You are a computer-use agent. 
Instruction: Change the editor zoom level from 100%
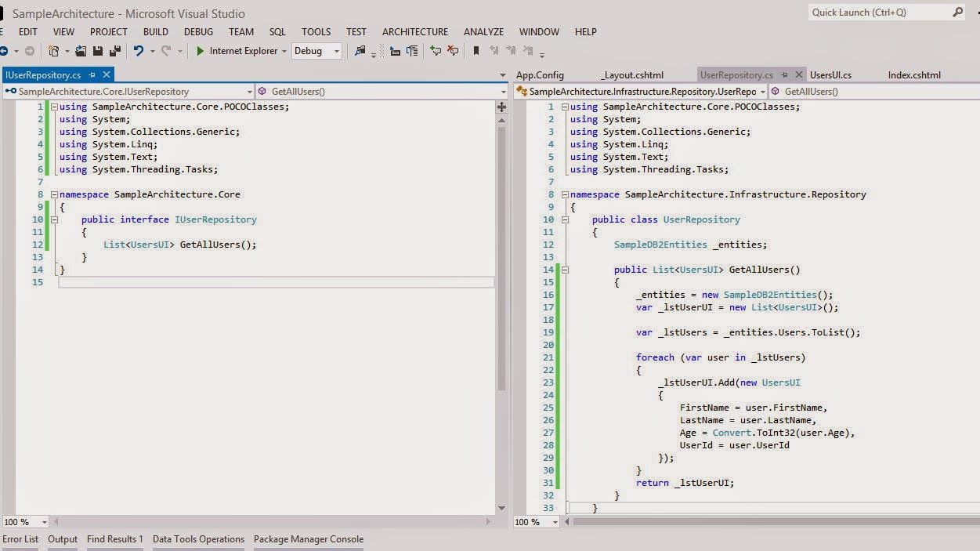23,522
